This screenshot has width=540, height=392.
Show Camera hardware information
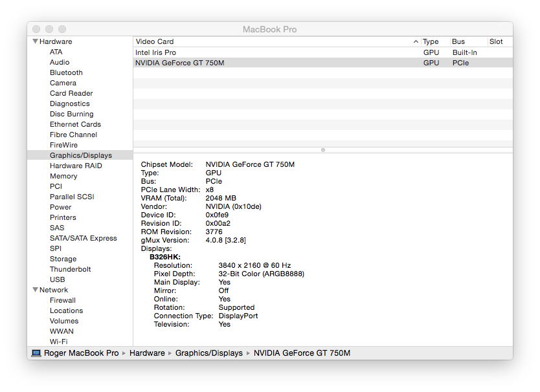(x=63, y=83)
